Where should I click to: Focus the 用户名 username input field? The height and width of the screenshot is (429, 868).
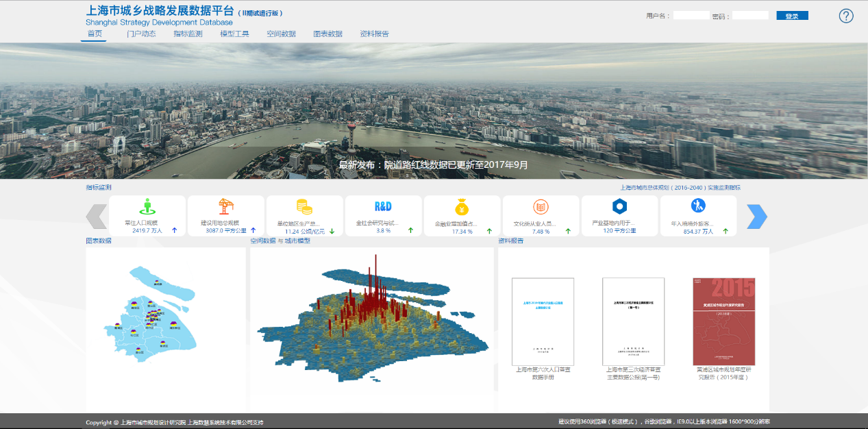[691, 16]
